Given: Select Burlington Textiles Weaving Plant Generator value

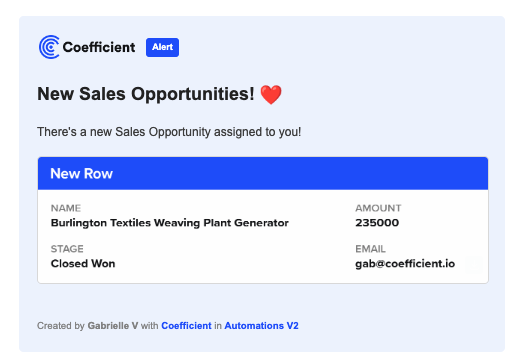Looking at the screenshot, I should click(170, 223).
